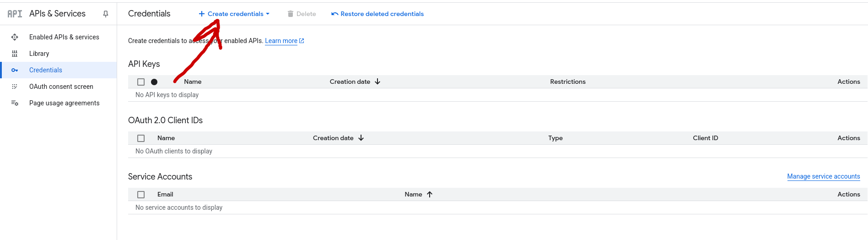Select all API Keys checkbox

141,82
